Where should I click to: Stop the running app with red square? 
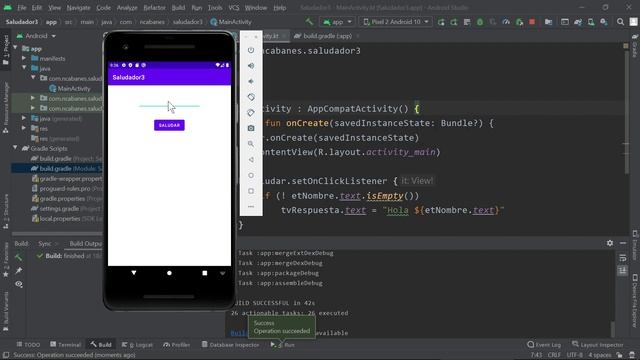(532, 22)
